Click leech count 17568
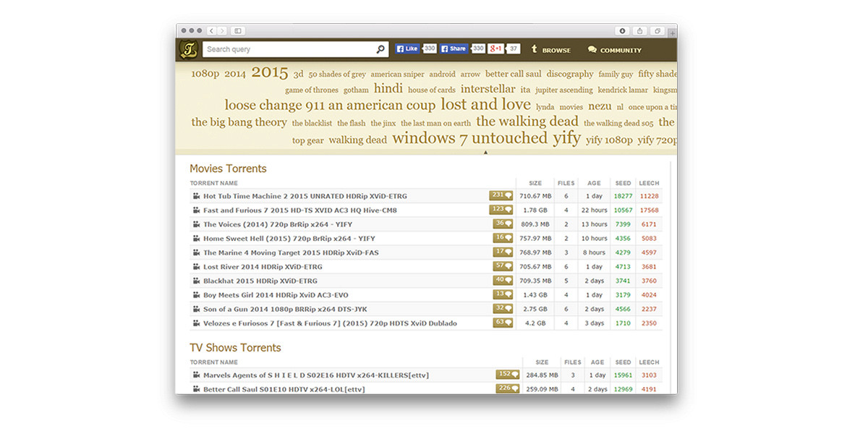The height and width of the screenshot is (434, 868). (x=649, y=210)
